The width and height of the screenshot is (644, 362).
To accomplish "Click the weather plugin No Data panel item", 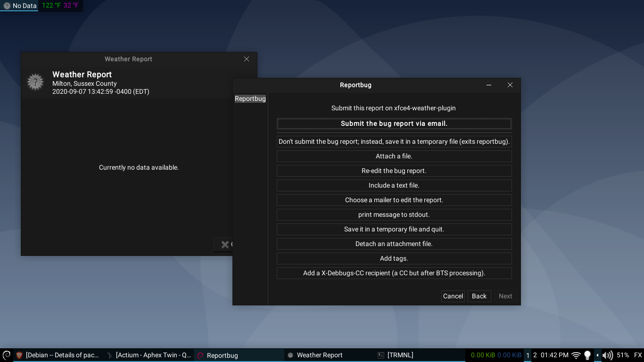I will pyautogui.click(x=20, y=6).
